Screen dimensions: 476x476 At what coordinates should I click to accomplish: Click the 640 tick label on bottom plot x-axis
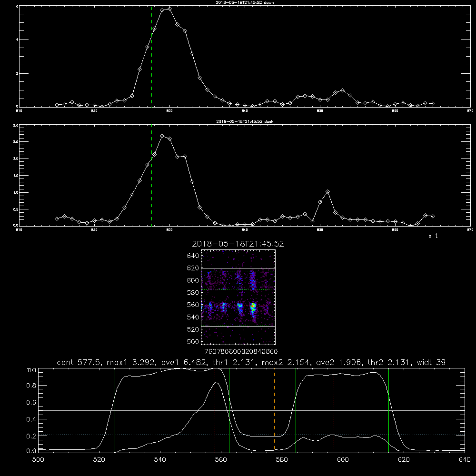click(465, 459)
